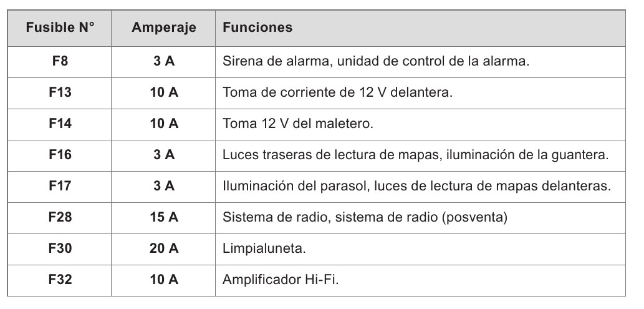Select the "Sirena de alarma" function text

(376, 62)
